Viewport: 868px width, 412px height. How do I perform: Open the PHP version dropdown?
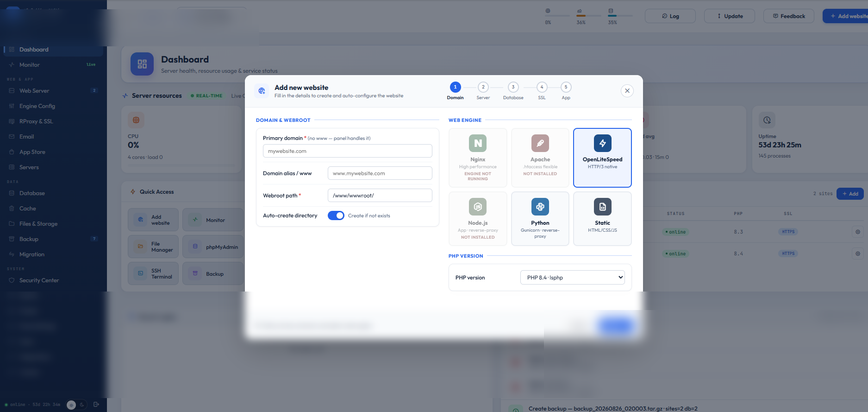point(573,278)
